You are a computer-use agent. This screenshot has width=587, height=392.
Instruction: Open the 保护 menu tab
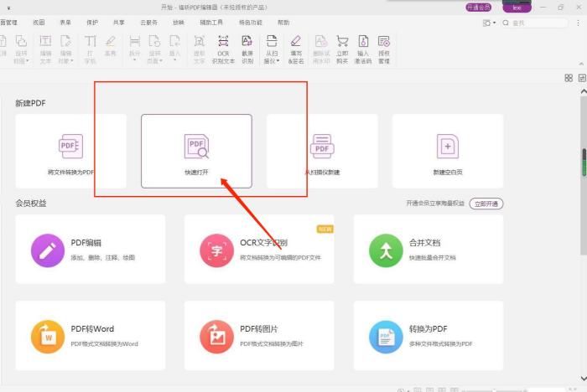point(92,23)
